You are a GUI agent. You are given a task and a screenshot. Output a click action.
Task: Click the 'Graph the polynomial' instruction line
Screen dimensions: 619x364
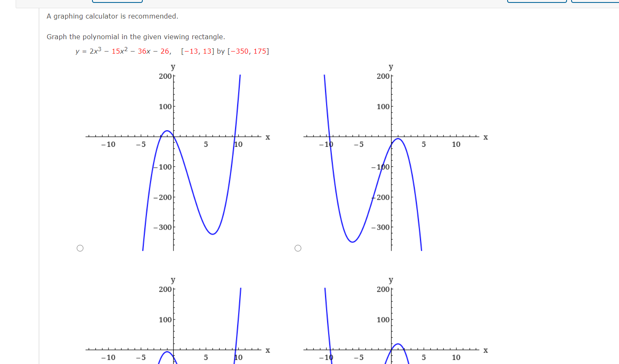(x=136, y=37)
